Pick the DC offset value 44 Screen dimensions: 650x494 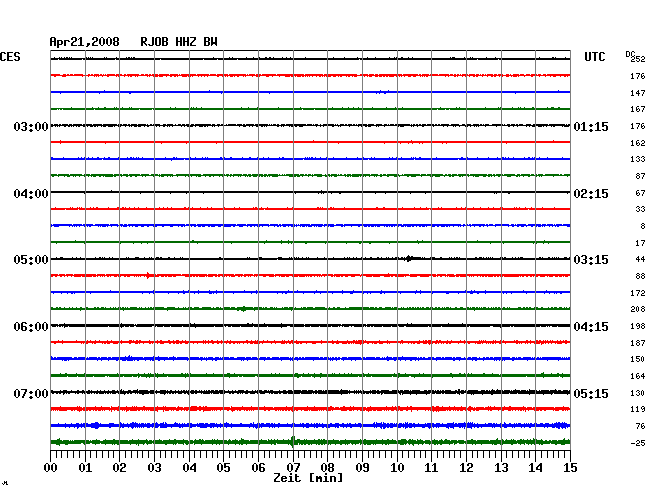(640, 259)
